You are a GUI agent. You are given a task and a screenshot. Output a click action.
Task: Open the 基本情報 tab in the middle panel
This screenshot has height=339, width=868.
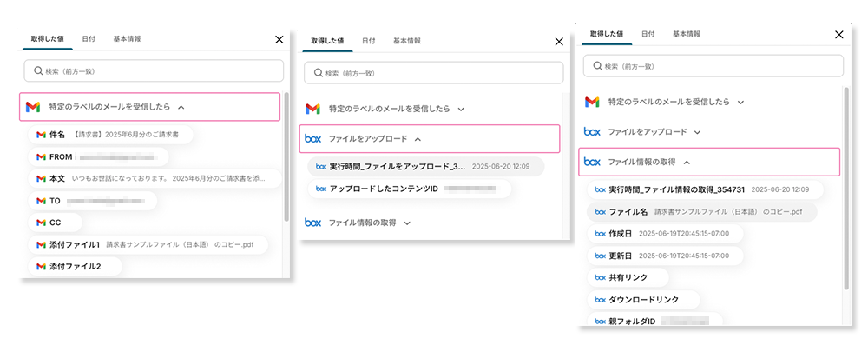coord(407,41)
